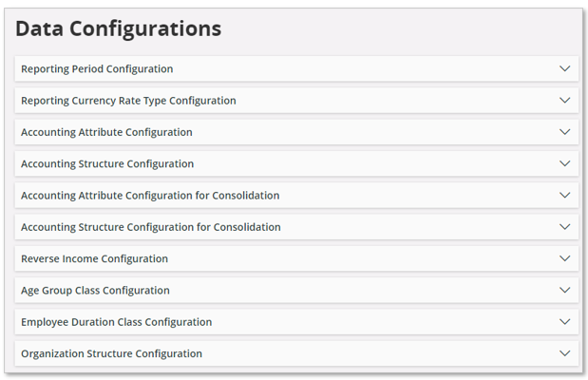Open Employee Duration Class Configuration title
This screenshot has width=588, height=380.
[x=116, y=322]
